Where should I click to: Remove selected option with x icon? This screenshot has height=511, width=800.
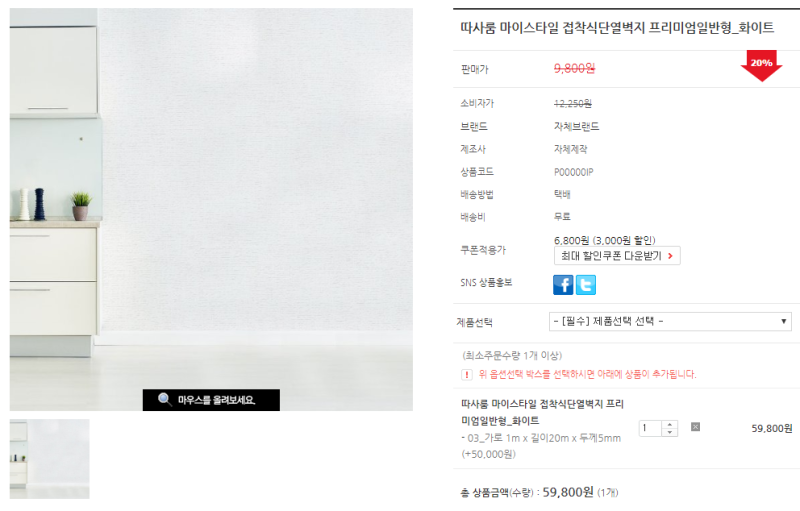695,427
